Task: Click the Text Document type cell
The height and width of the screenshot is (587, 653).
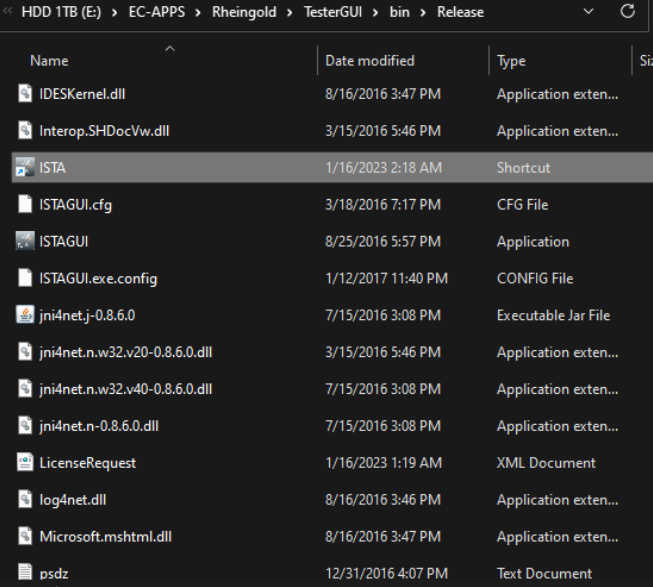Action: click(x=544, y=574)
